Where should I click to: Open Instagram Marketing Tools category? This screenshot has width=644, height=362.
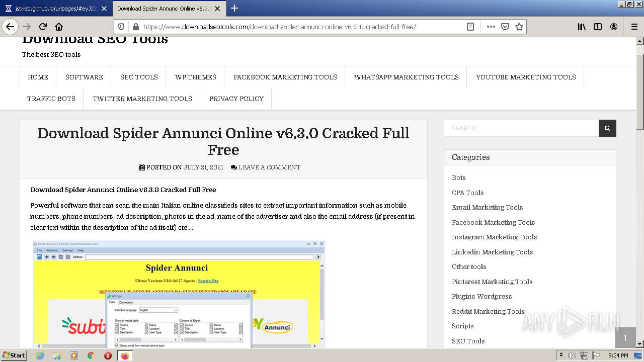tap(495, 237)
